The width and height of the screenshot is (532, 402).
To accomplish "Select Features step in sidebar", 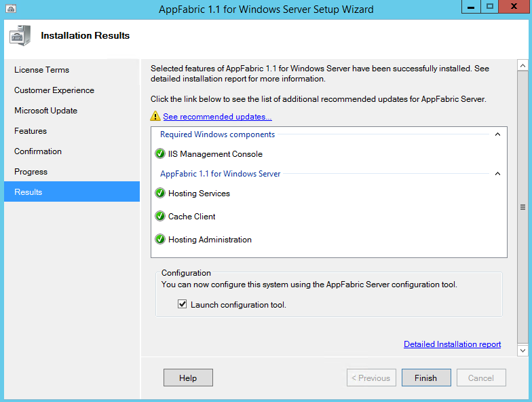I will click(x=72, y=130).
